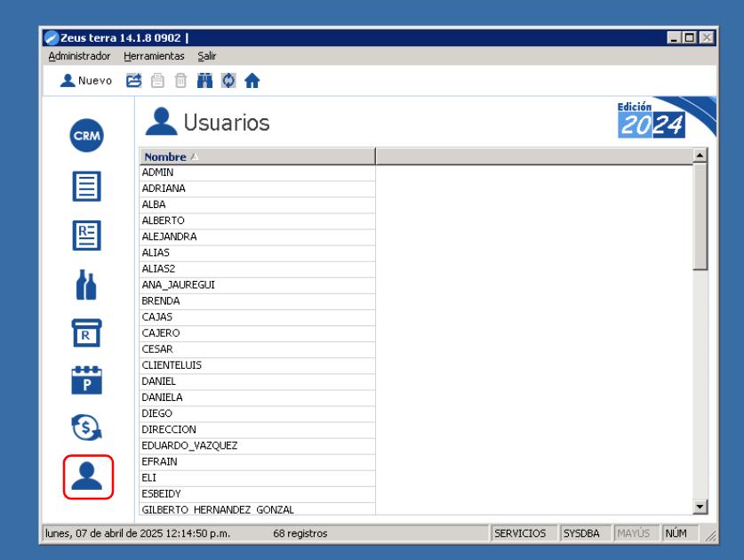Open the dollar exchange sidebar icon
Image resolution: width=744 pixels, height=560 pixels.
[87, 428]
